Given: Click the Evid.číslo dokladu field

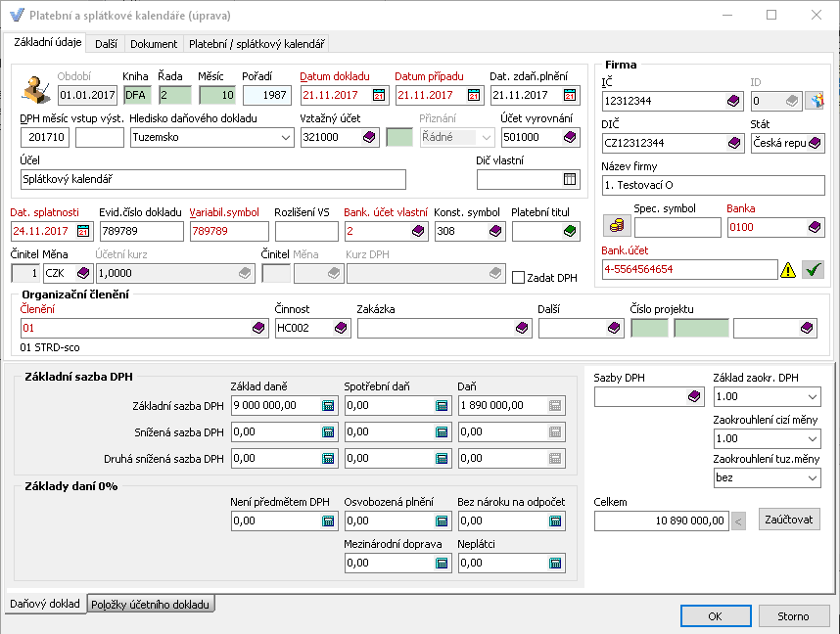Looking at the screenshot, I should pos(141,231).
